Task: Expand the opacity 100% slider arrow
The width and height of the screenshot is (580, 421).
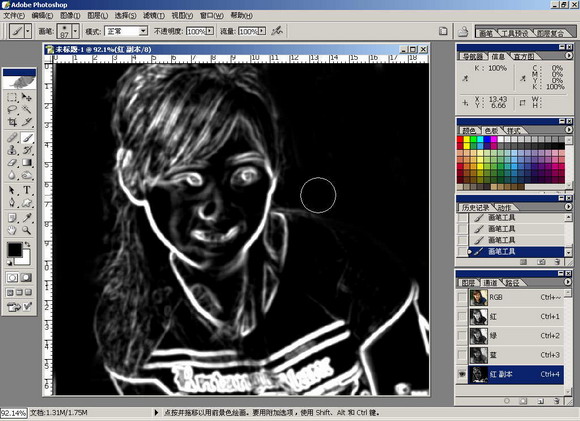Action: point(210,31)
